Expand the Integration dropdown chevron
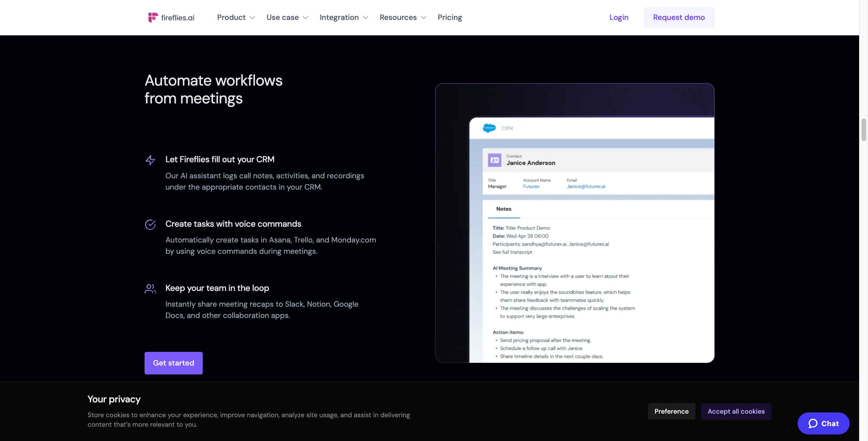Viewport: 868px width, 441px height. pos(366,18)
